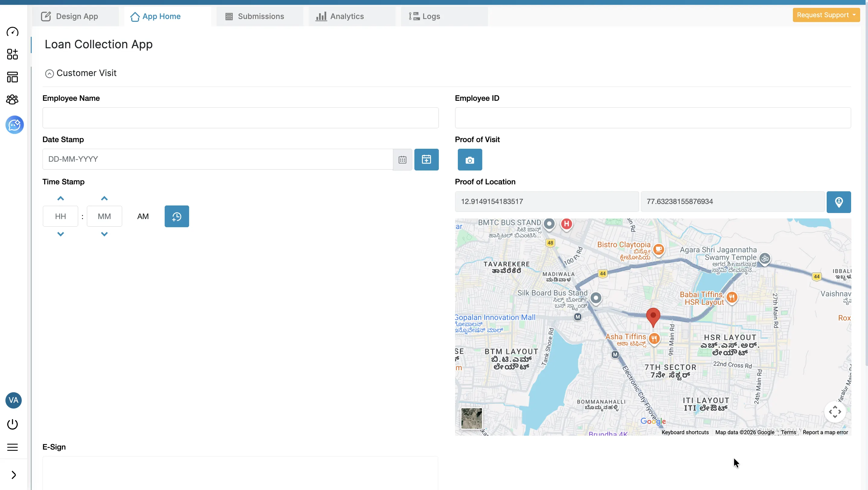Open the Logs tab
Screen dimensions: 868x490
pos(444,16)
